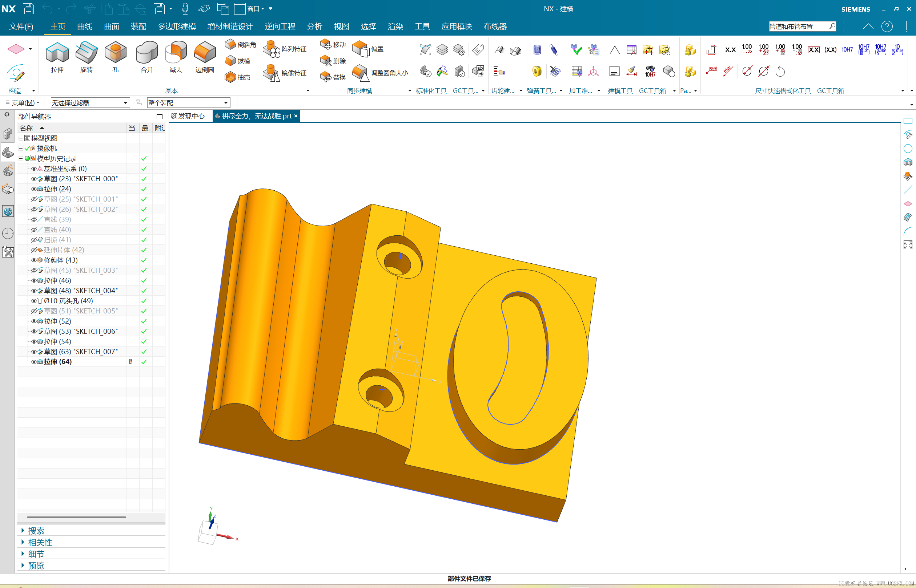916x588 pixels.
Task: Choose the 倒斜角 (Chamfer) tool
Action: (x=241, y=44)
